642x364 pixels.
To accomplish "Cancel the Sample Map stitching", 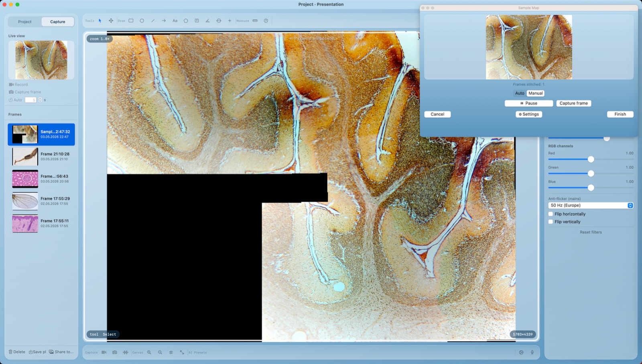I will [x=437, y=114].
